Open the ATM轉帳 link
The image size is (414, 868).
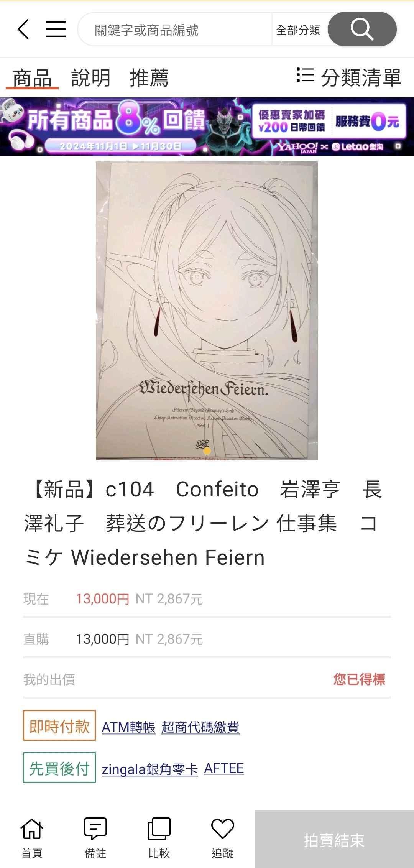point(128,727)
